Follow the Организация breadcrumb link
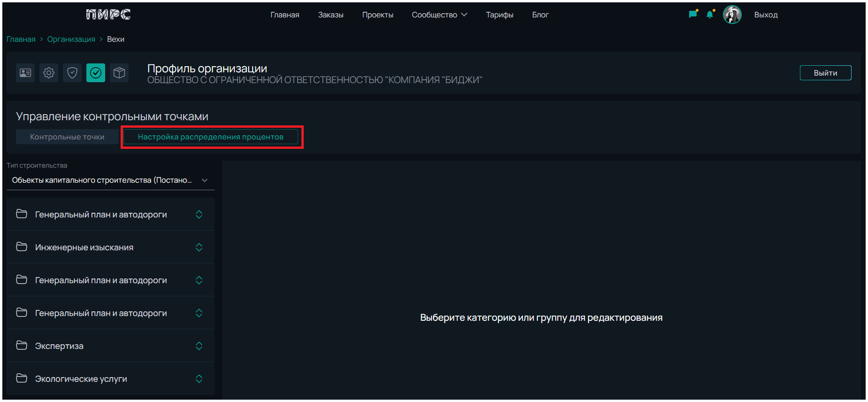Viewport: 868px width, 402px height. tap(71, 39)
